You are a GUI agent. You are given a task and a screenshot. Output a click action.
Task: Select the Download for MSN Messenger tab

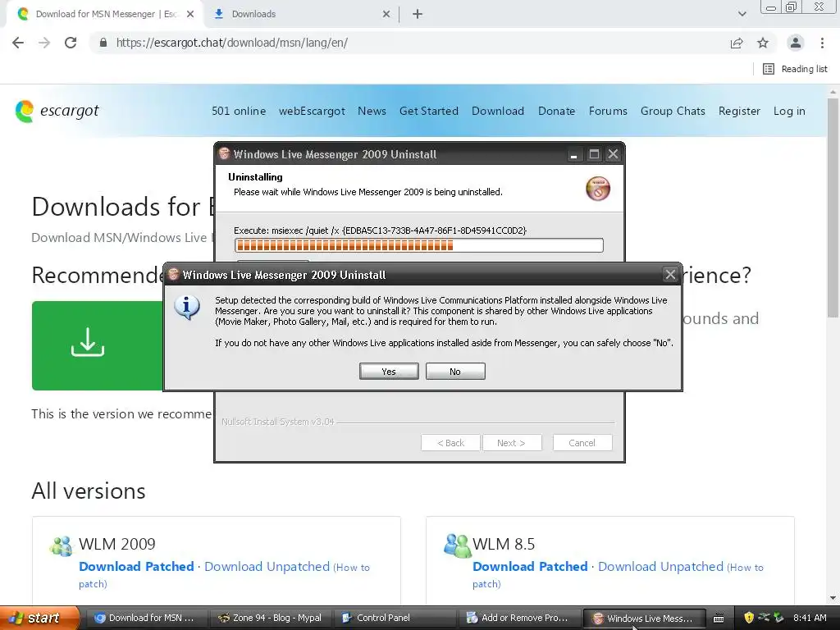(x=104, y=14)
